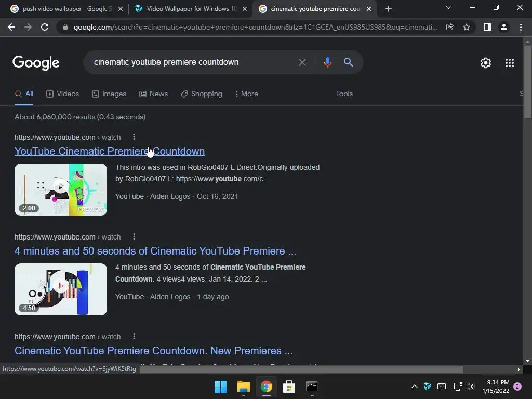Click the vertical page scrollbar thumb

click(x=527, y=82)
